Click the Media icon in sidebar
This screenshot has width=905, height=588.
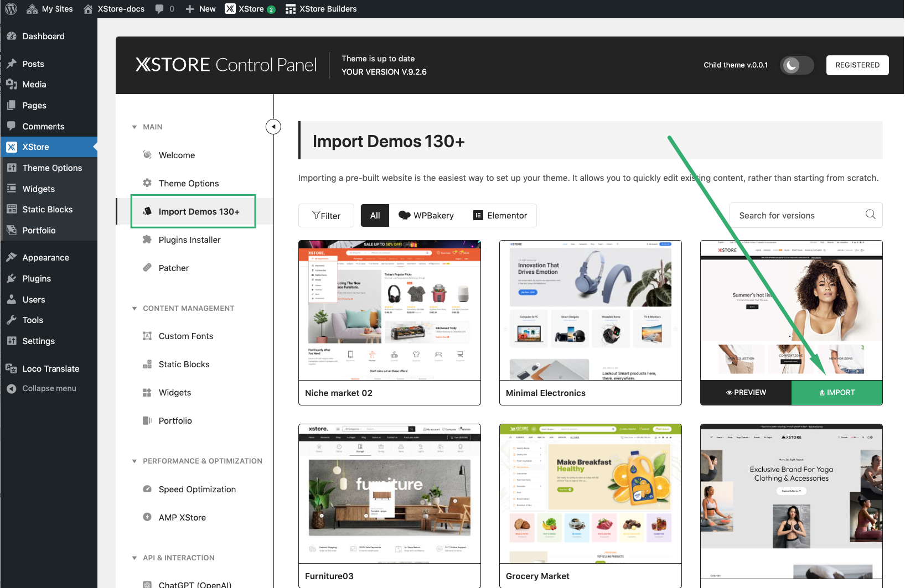point(12,85)
